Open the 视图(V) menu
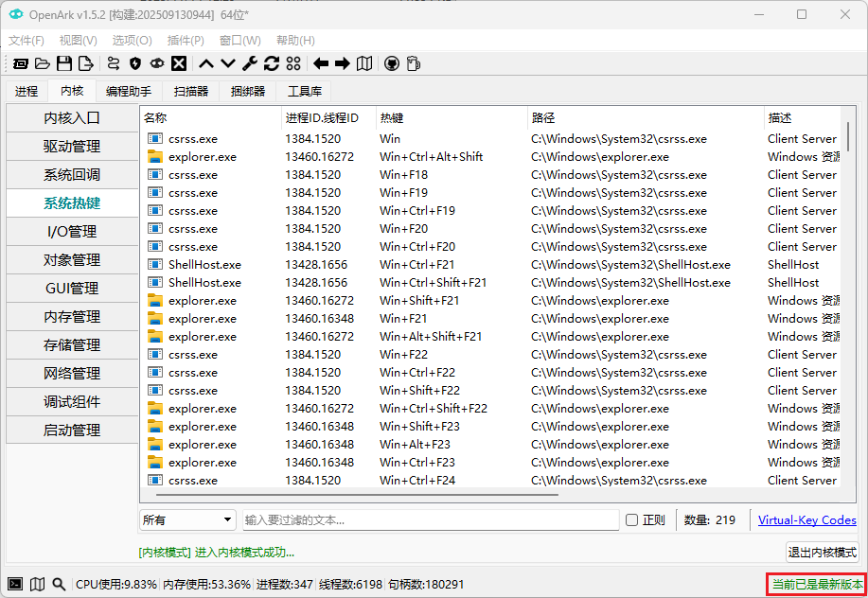Image resolution: width=868 pixels, height=598 pixels. click(x=78, y=41)
